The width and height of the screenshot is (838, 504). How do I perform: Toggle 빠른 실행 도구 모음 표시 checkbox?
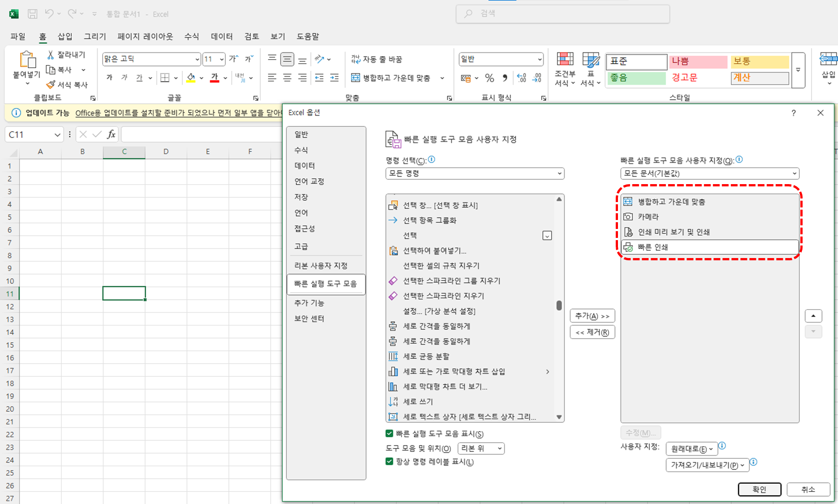(389, 434)
